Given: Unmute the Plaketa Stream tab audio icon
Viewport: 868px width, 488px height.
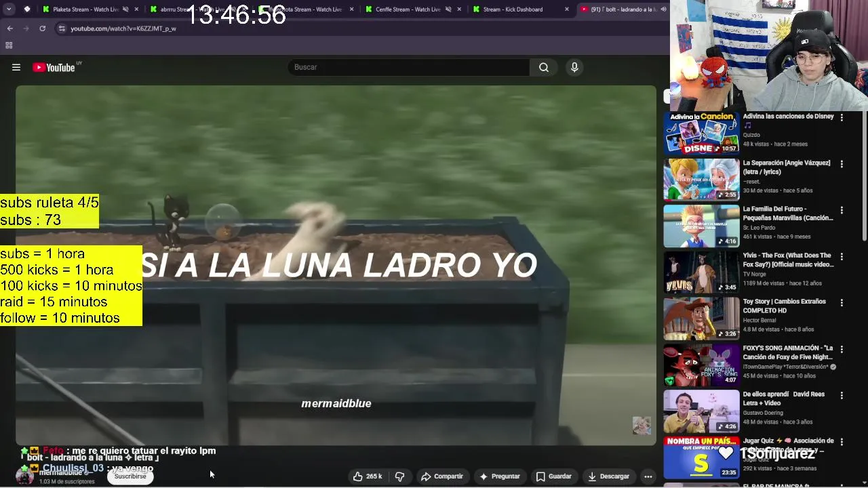Looking at the screenshot, I should click(x=125, y=9).
